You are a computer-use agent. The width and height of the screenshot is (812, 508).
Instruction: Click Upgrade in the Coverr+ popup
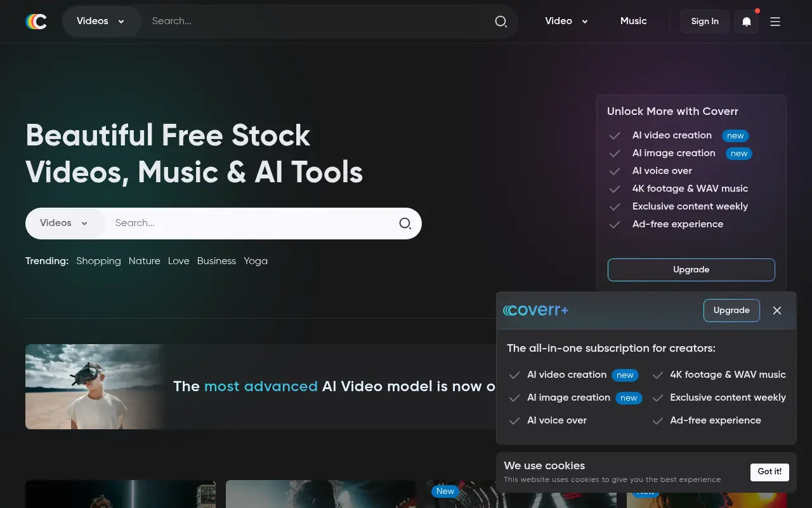[x=731, y=311]
